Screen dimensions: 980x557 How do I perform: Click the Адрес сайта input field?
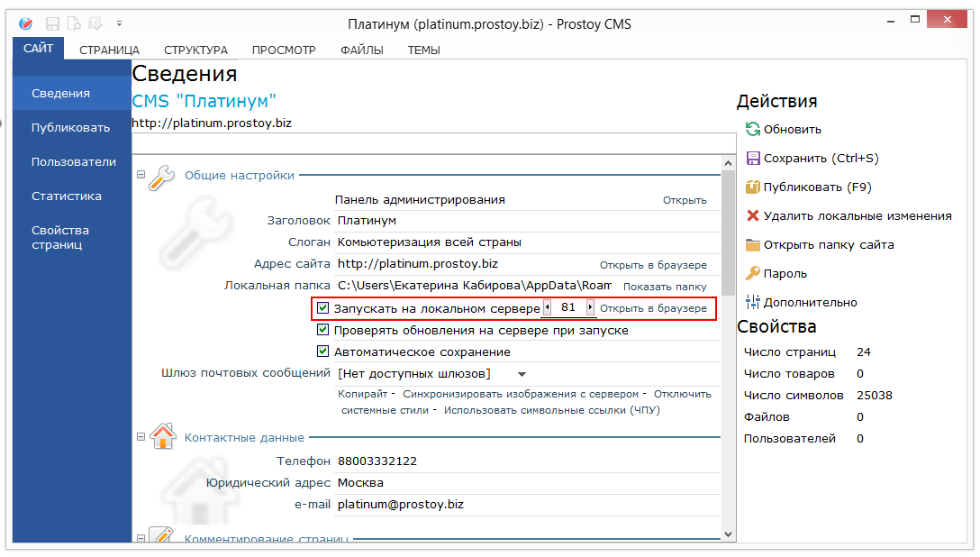click(467, 264)
